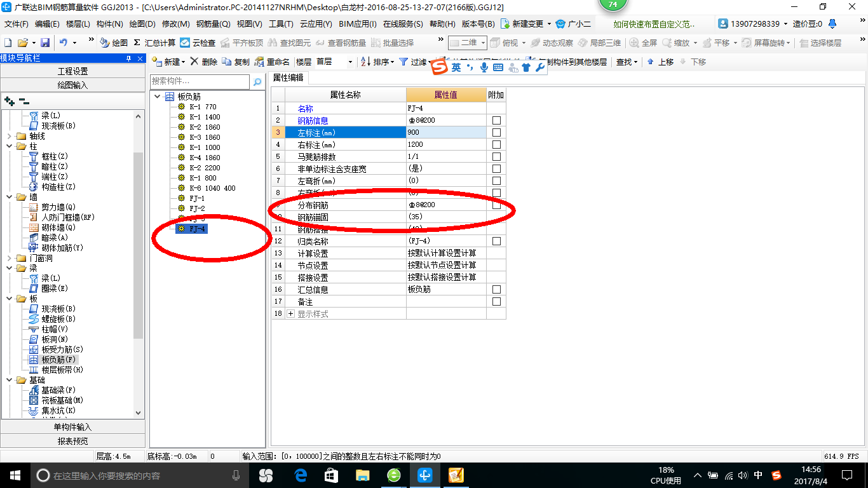868x488 pixels.
Task: Tick the 左弯折 附加 checkbox
Action: (496, 180)
